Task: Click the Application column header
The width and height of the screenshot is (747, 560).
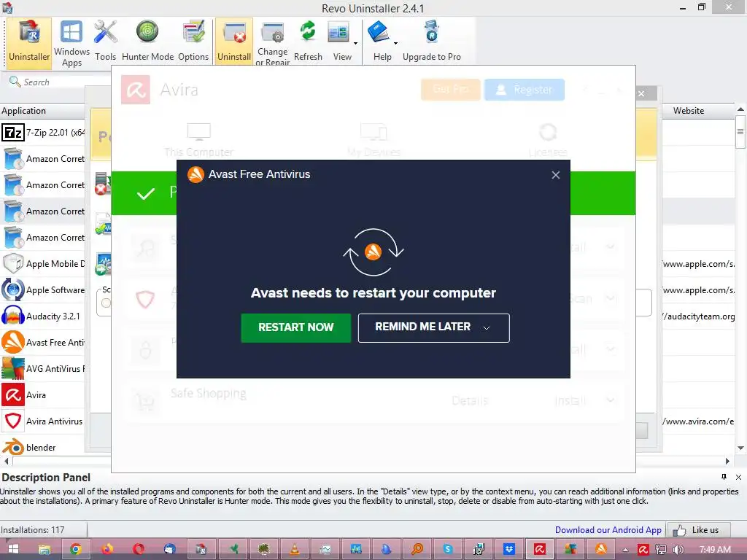Action: 43,111
